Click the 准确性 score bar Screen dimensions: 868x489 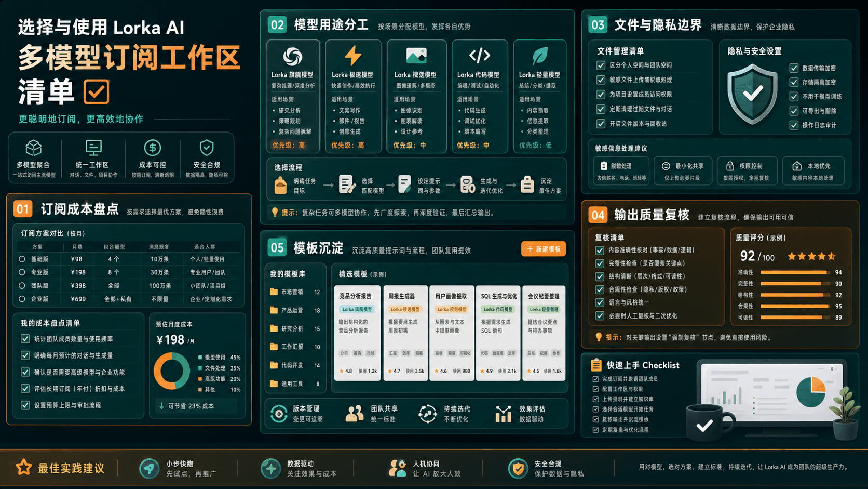click(795, 272)
